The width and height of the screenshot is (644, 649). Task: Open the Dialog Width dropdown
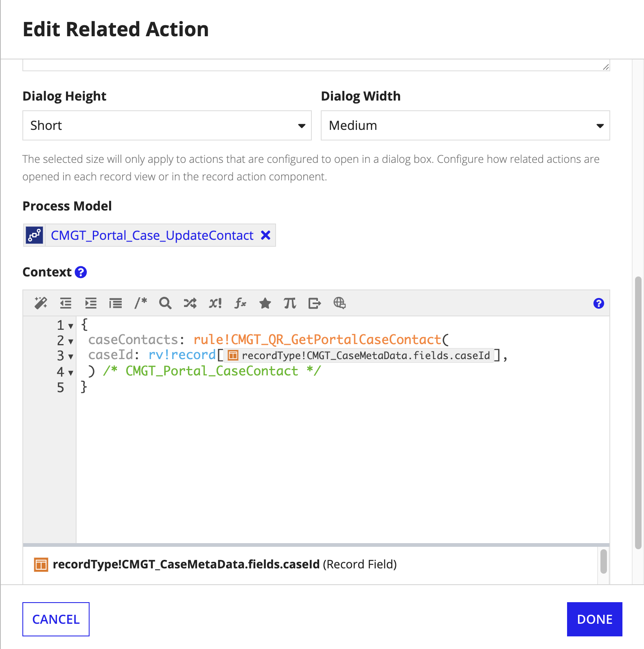pos(465,125)
